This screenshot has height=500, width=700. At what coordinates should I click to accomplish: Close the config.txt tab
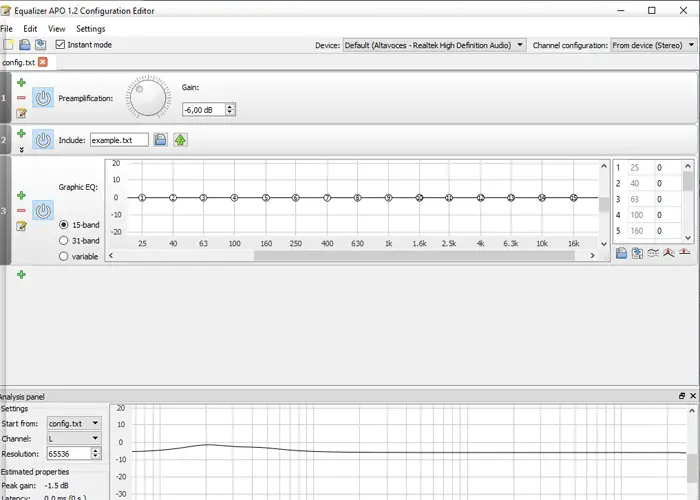point(42,62)
